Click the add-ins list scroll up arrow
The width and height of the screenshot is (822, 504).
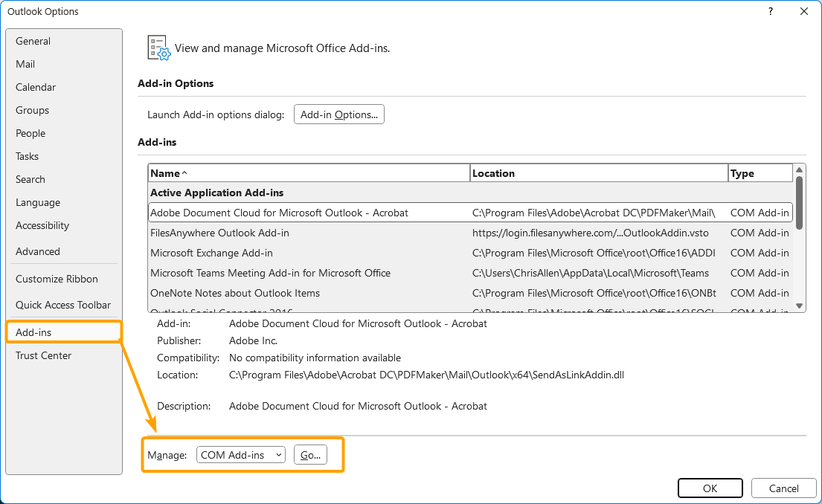(x=800, y=169)
